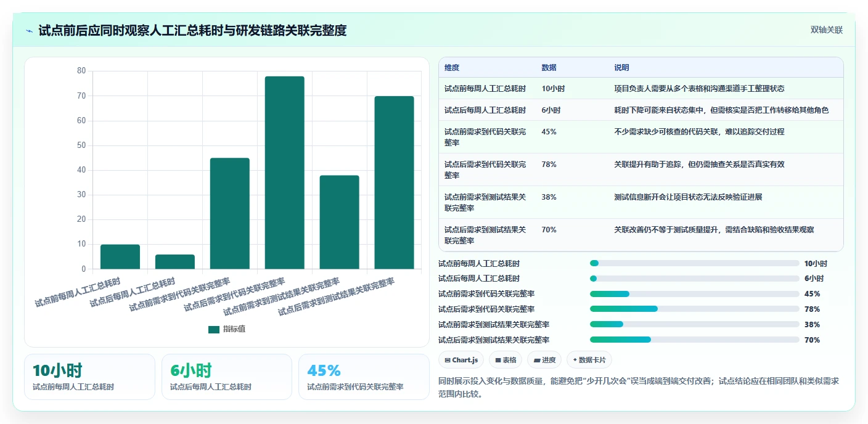Screen dimensions: 868x424
Task: Click the note starting 关联改善仍不等于测试质量提升
Action: tap(714, 230)
